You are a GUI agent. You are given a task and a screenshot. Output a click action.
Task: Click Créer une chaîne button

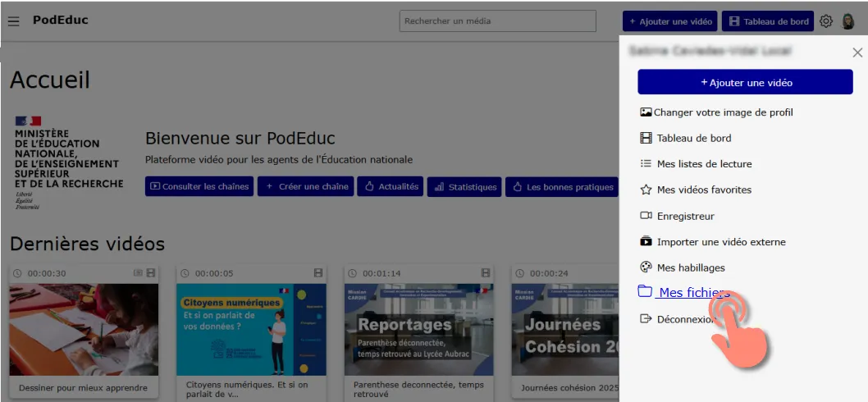tap(307, 186)
